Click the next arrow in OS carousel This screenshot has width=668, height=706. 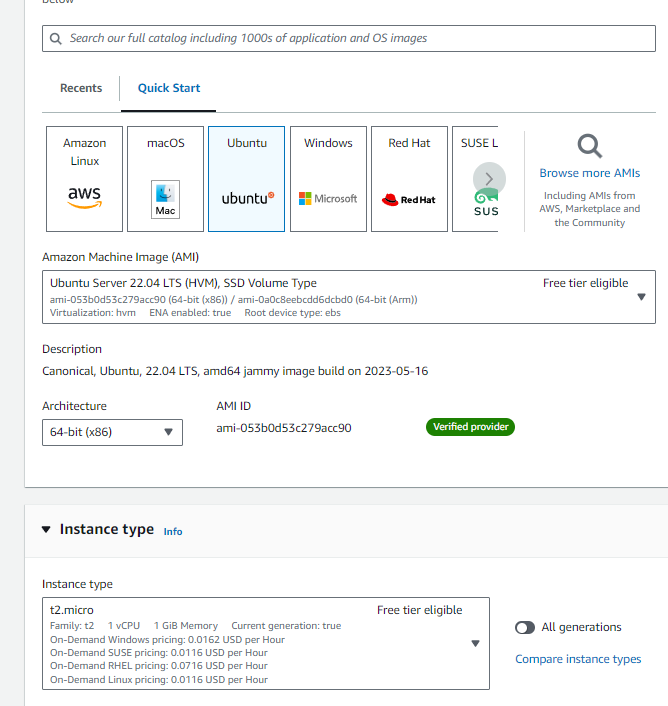(x=489, y=179)
